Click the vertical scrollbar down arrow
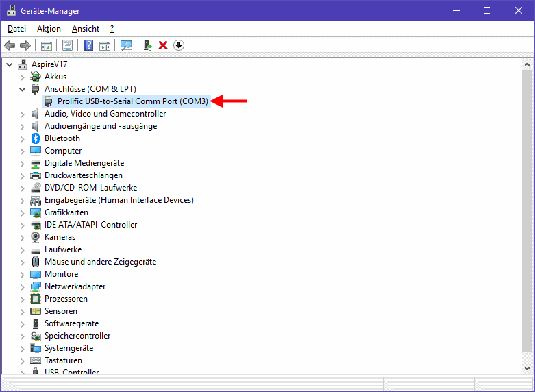 click(x=527, y=368)
